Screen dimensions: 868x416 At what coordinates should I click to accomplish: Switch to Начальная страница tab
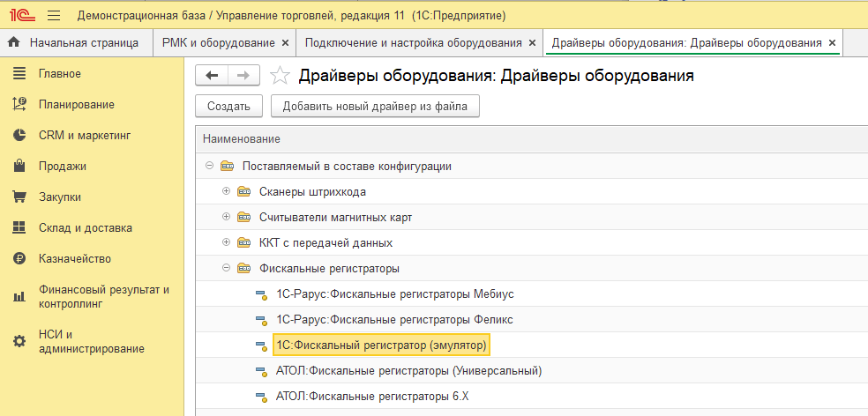point(77,42)
